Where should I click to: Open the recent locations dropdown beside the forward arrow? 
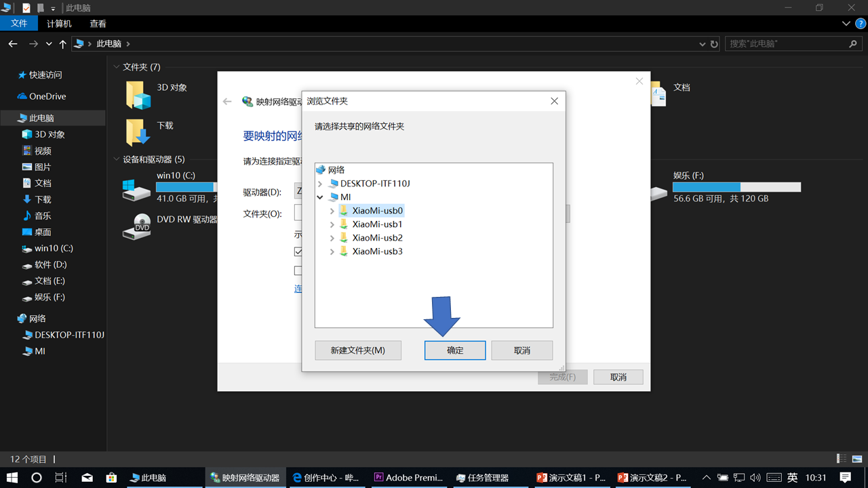[x=49, y=43]
